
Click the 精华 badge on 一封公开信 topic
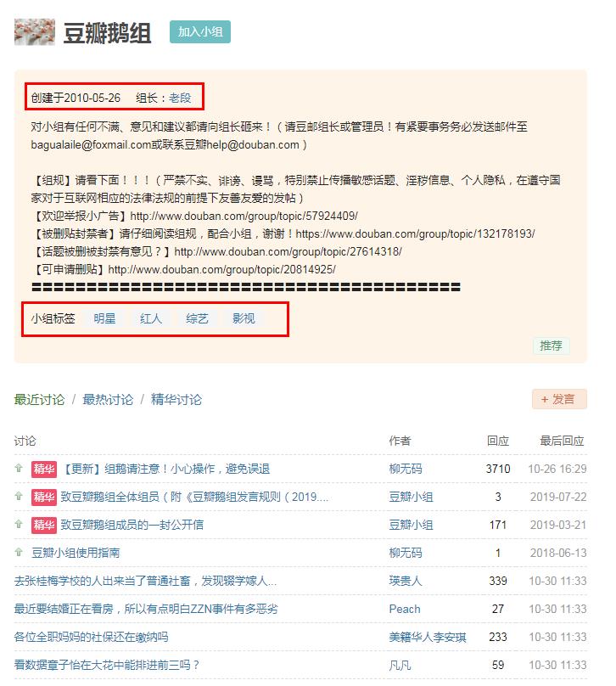43,525
